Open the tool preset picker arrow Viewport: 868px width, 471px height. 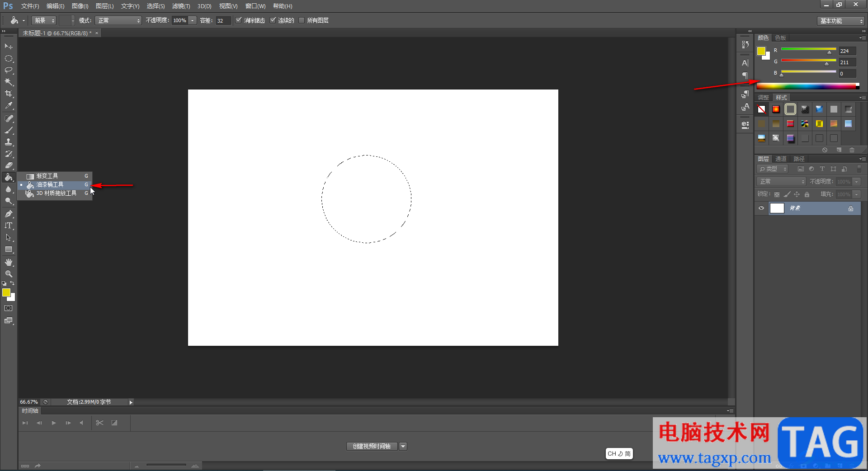[x=24, y=20]
